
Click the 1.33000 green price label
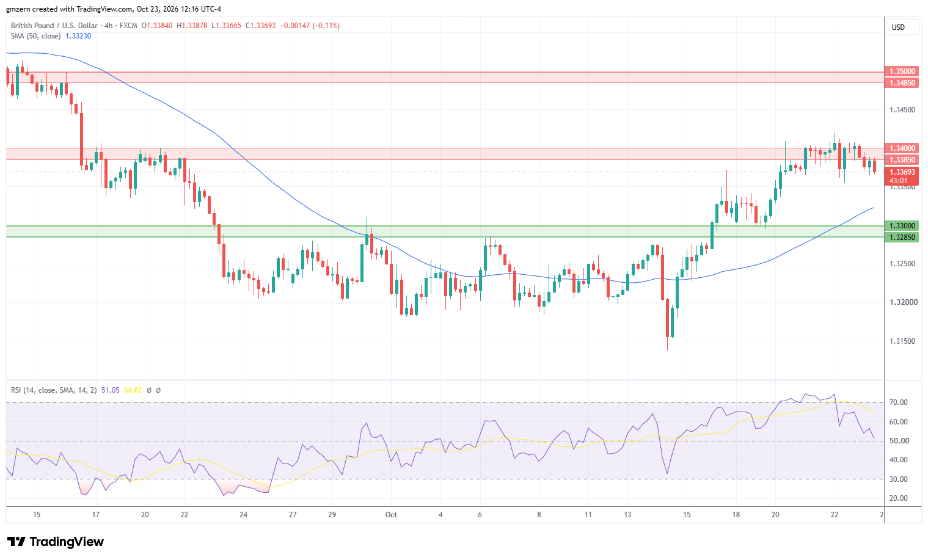(902, 226)
